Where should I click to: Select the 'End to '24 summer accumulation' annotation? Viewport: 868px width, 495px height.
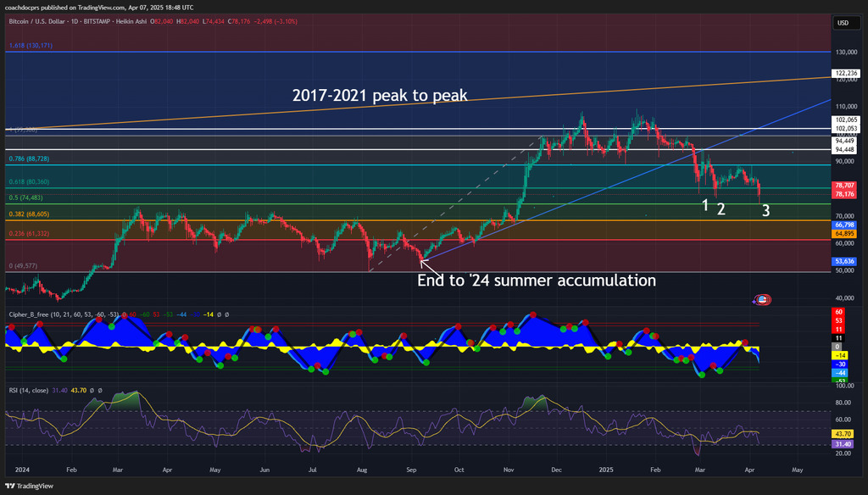coord(537,280)
